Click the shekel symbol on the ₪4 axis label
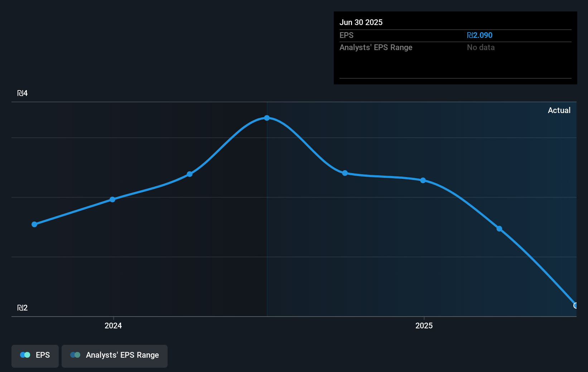The width and height of the screenshot is (588, 372). (20, 93)
